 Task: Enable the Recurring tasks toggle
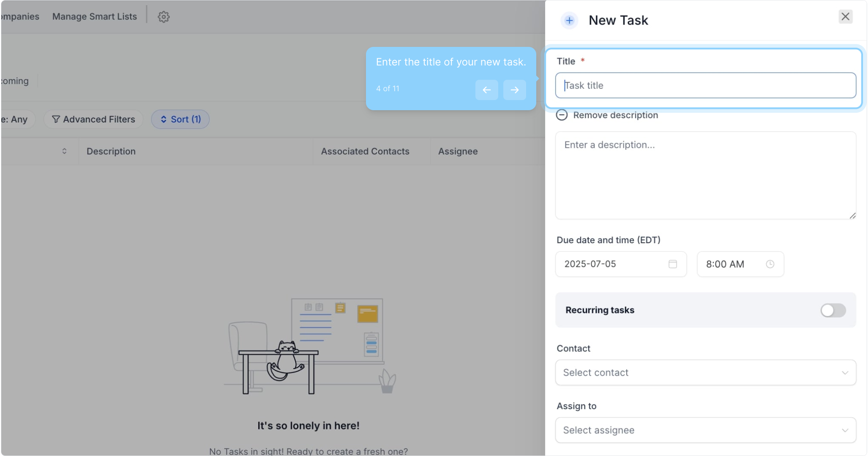(833, 310)
